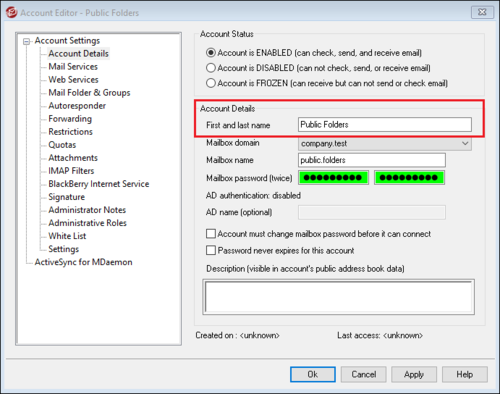This screenshot has width=500, height=394.
Task: Select White List in the tree
Action: (x=67, y=236)
